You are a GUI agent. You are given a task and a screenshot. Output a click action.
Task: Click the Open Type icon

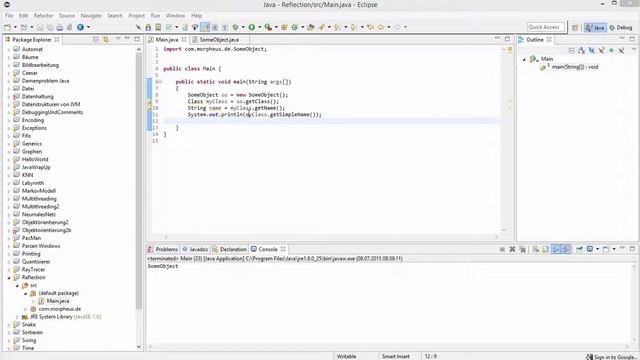(311, 27)
